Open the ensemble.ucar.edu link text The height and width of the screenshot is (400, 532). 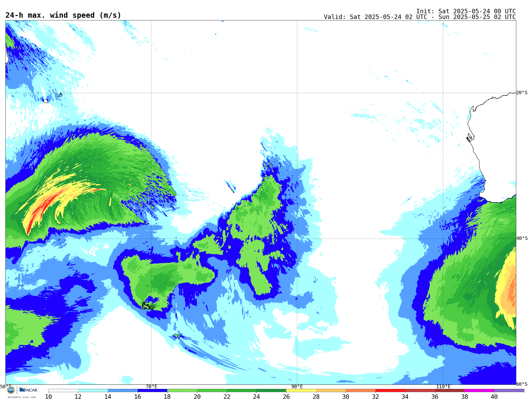[x=22, y=397]
